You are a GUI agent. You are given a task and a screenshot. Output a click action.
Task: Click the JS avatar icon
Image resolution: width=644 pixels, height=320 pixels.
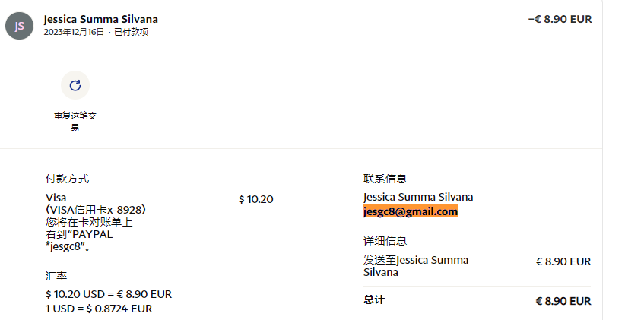point(20,26)
